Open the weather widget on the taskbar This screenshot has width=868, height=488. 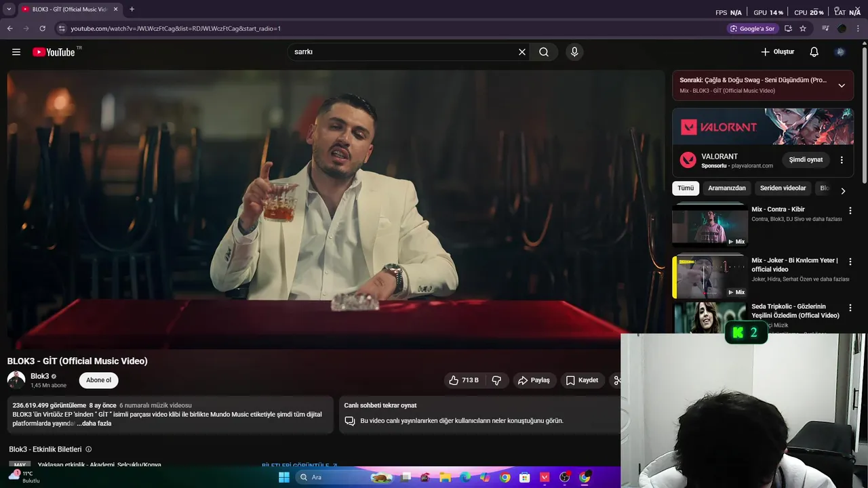click(x=24, y=477)
